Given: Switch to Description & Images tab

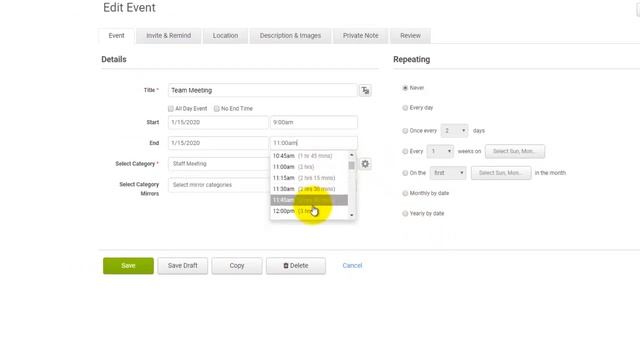Looking at the screenshot, I should point(290,36).
